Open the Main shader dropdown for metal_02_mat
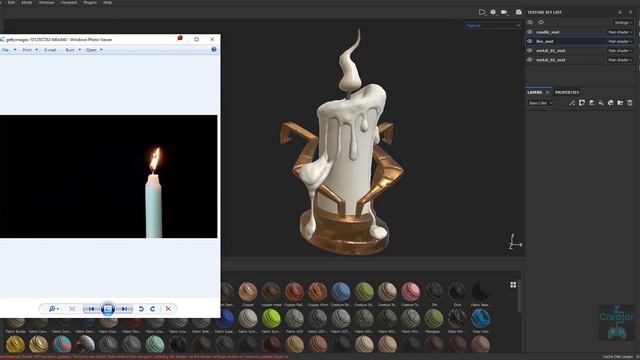The height and width of the screenshot is (360, 640). [x=620, y=60]
